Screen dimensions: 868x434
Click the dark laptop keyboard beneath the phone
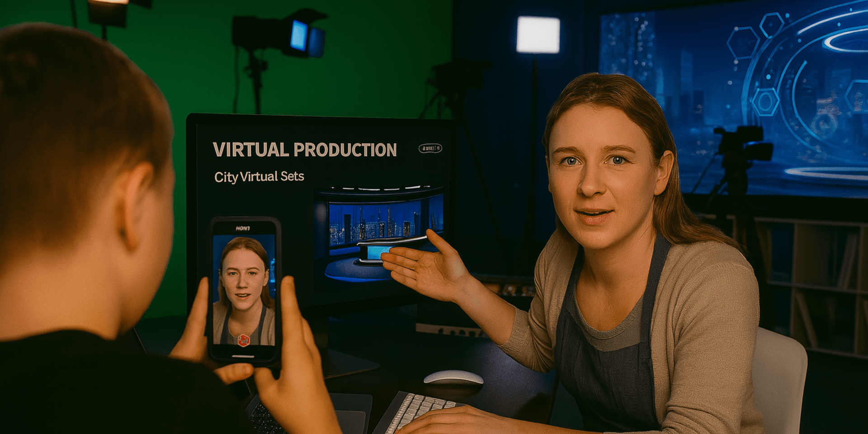[267, 418]
